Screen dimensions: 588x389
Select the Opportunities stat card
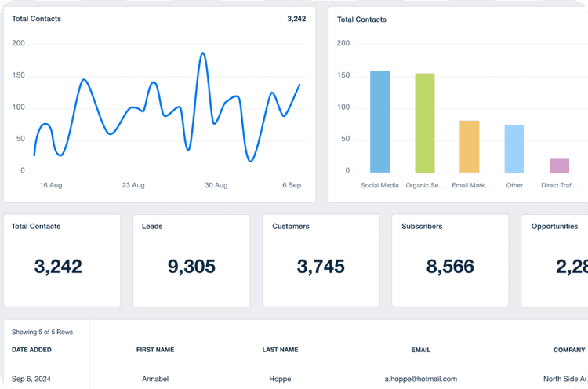point(555,260)
